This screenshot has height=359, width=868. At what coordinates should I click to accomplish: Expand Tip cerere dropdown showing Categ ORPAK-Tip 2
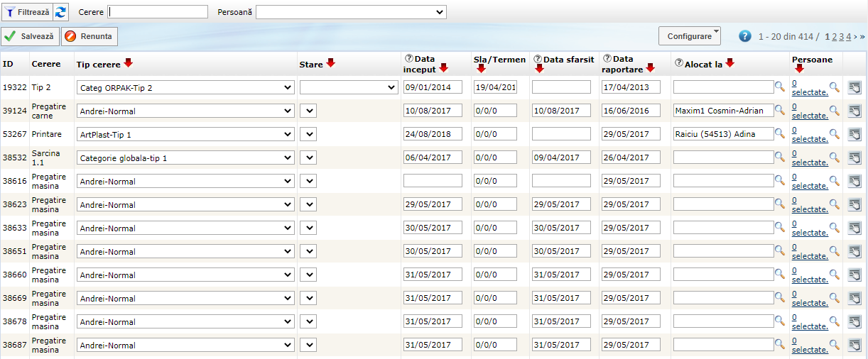tap(185, 87)
